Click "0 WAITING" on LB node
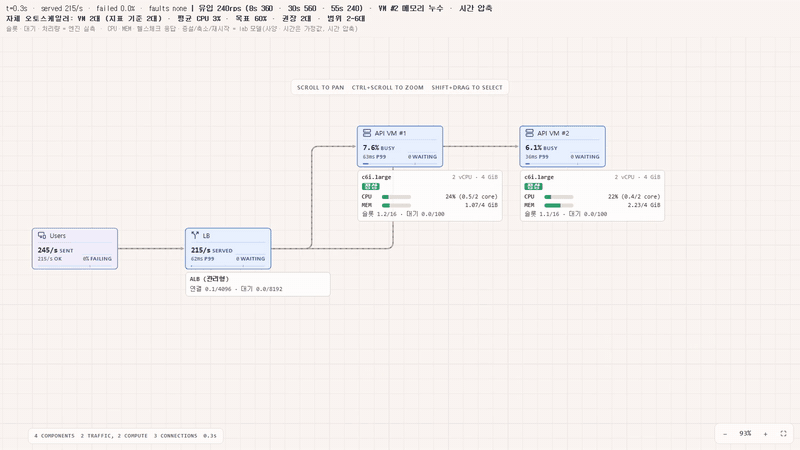The height and width of the screenshot is (450, 800). [x=251, y=259]
